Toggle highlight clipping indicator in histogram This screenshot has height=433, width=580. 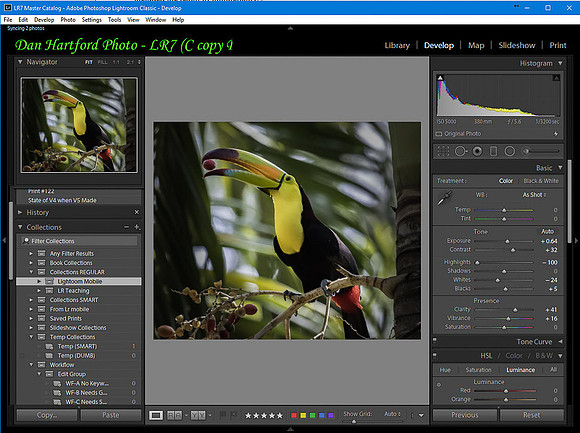556,78
